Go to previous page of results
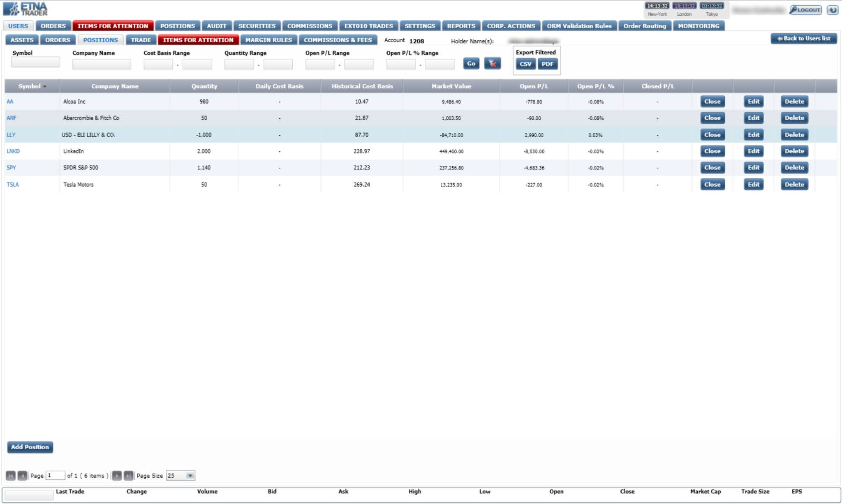 coord(23,476)
